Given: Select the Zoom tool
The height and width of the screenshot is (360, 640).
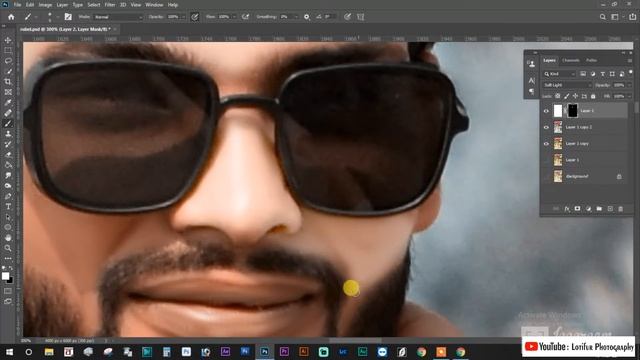Looking at the screenshot, I should point(8,248).
